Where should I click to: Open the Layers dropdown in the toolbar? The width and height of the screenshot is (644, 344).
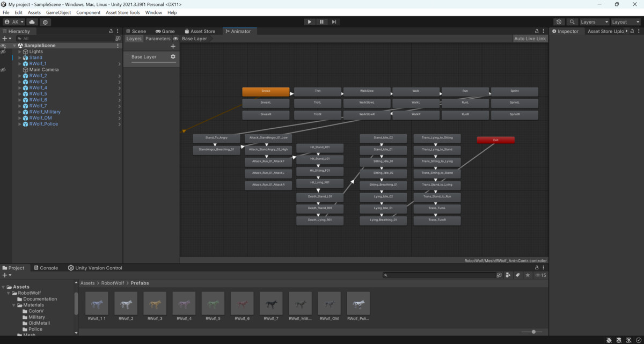tap(594, 22)
